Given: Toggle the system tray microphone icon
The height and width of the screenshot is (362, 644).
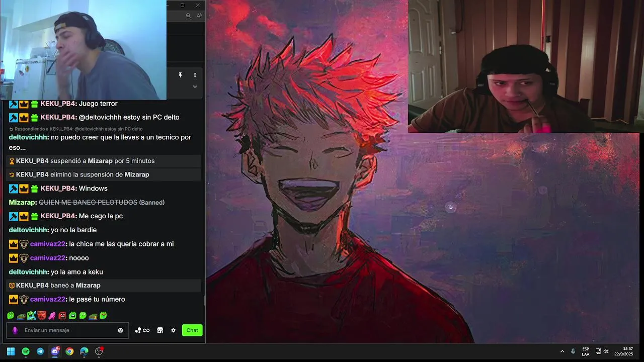Looking at the screenshot, I should [x=573, y=351].
